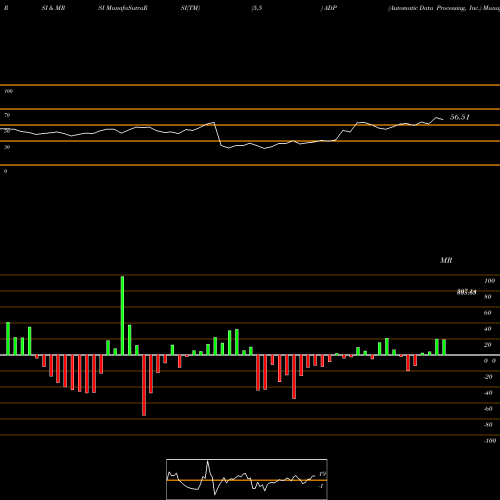Click the tallest green bar in MR chart
This screenshot has height=500, width=500.
[122, 315]
